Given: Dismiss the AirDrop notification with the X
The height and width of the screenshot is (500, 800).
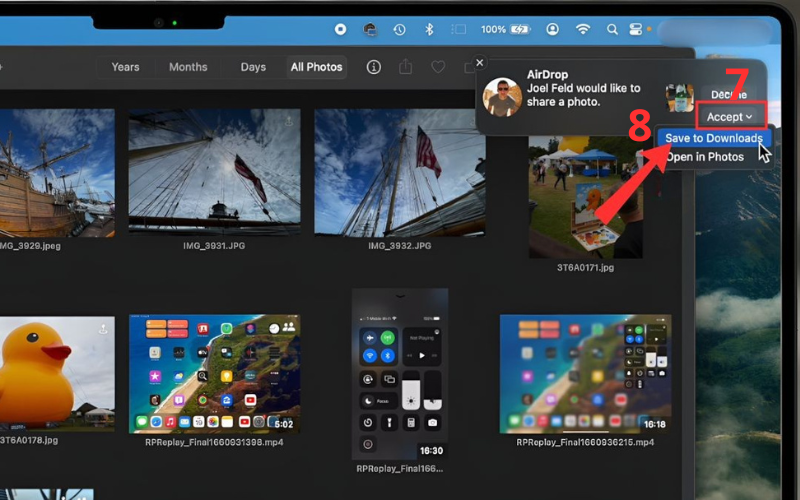Looking at the screenshot, I should click(480, 62).
